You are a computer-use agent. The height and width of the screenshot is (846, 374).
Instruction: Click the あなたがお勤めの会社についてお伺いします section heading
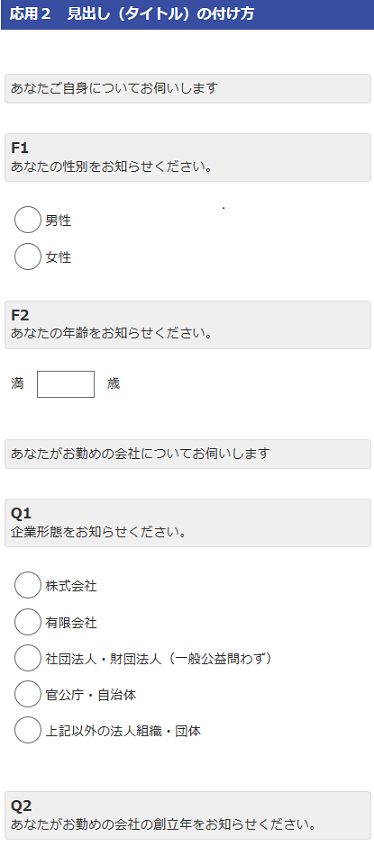[188, 454]
